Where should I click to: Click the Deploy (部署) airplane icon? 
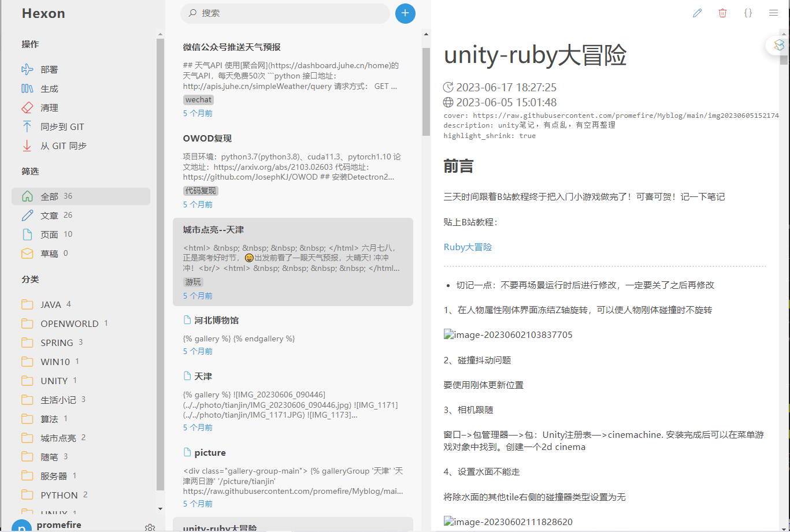(27, 69)
